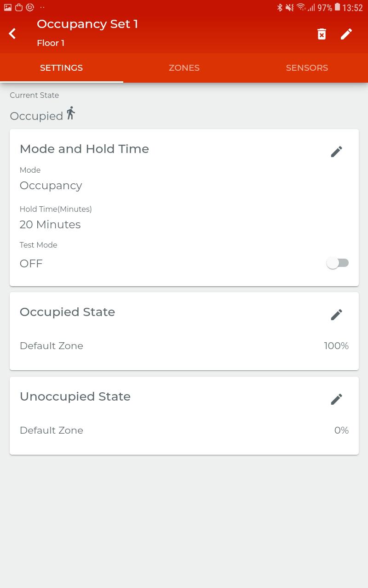Edit the Unoccupied State levels
The image size is (368, 588).
tap(336, 399)
